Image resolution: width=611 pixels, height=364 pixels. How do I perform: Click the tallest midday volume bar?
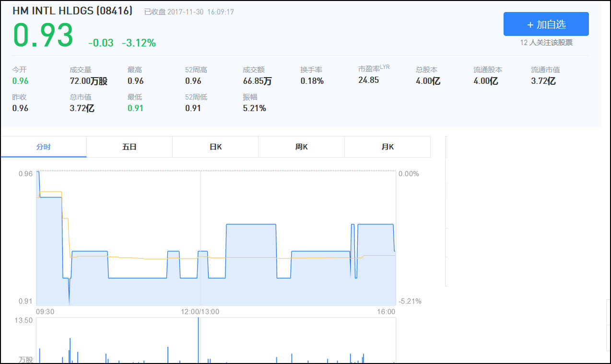(198, 340)
